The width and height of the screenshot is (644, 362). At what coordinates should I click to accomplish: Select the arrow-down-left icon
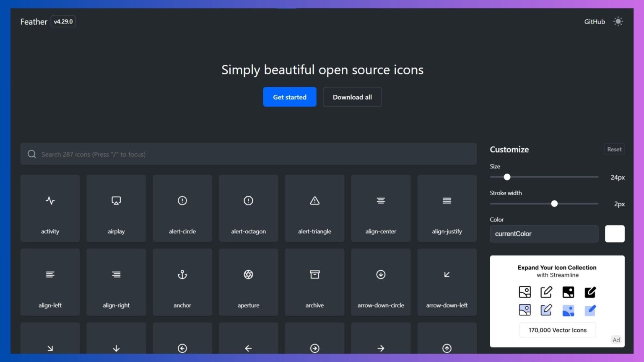click(447, 282)
